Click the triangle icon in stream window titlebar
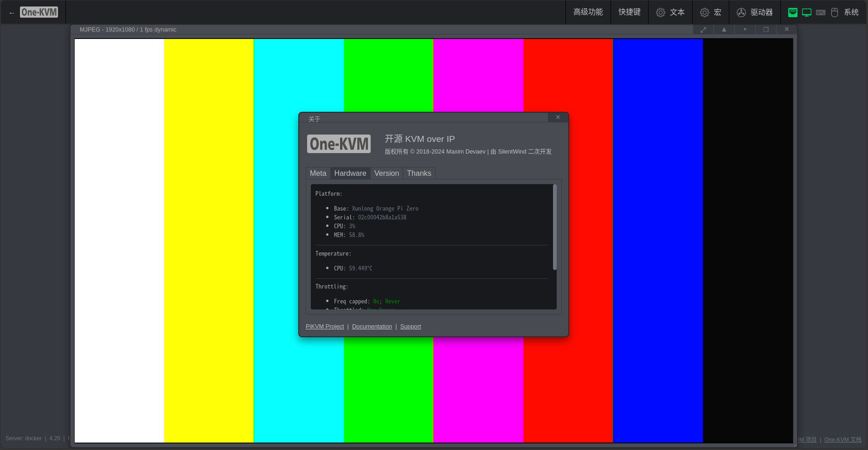Image resolution: width=868 pixels, height=450 pixels. (724, 30)
